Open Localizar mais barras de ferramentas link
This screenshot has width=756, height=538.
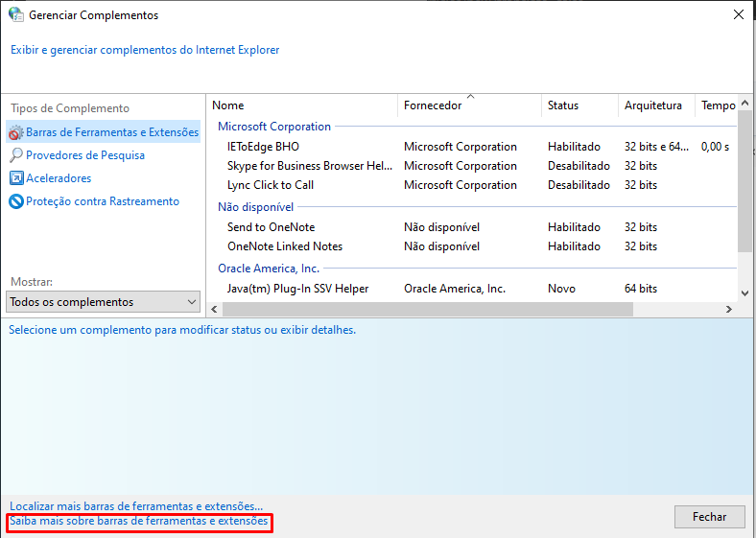click(x=136, y=506)
